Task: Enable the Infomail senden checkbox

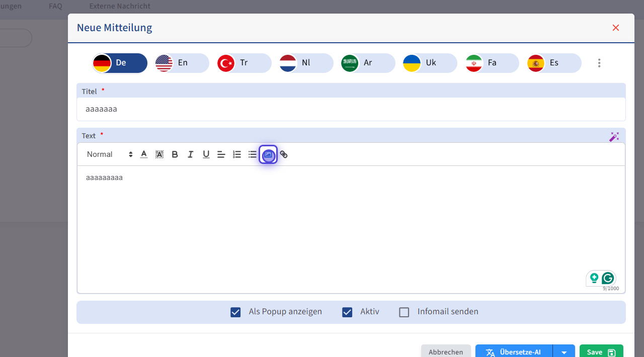Action: [404, 312]
